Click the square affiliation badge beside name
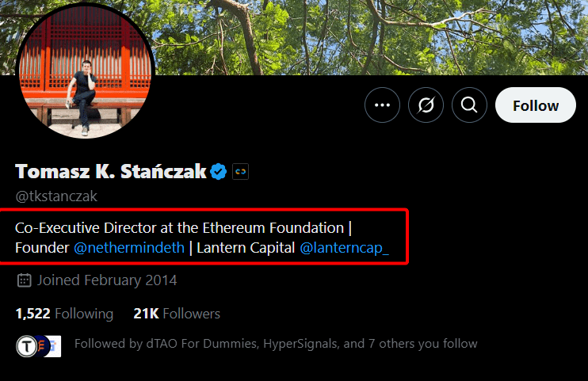 click(240, 171)
